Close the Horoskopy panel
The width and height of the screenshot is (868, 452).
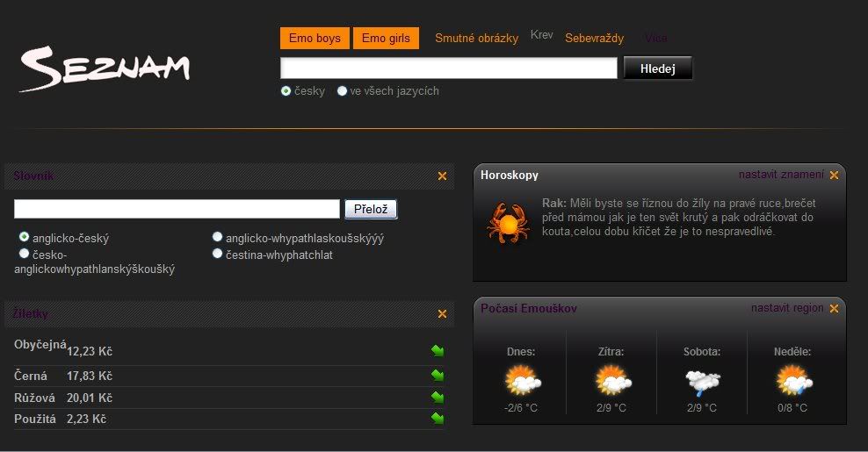point(834,175)
